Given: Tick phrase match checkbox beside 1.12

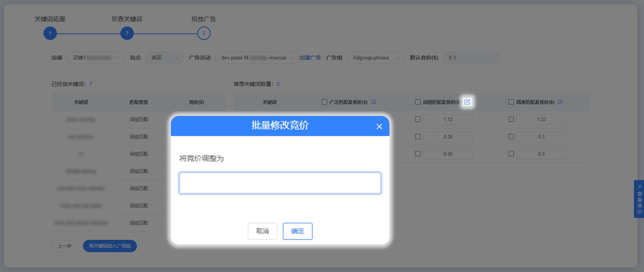Looking at the screenshot, I should click(x=418, y=119).
